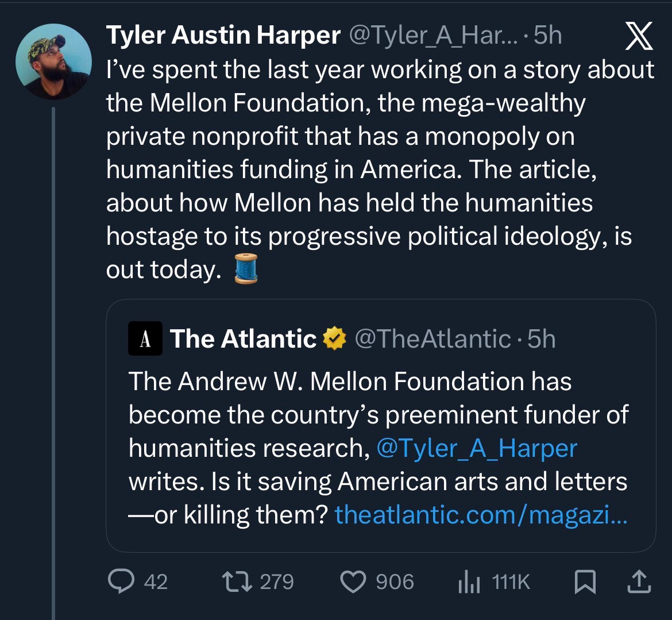Open The Atlantic account name in the quote
The height and width of the screenshot is (620, 672).
[243, 339]
